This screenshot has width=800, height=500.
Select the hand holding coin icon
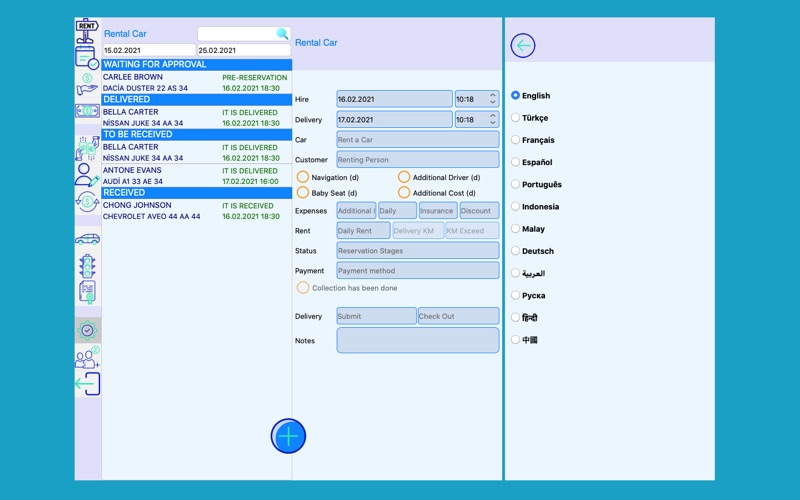pos(87,85)
